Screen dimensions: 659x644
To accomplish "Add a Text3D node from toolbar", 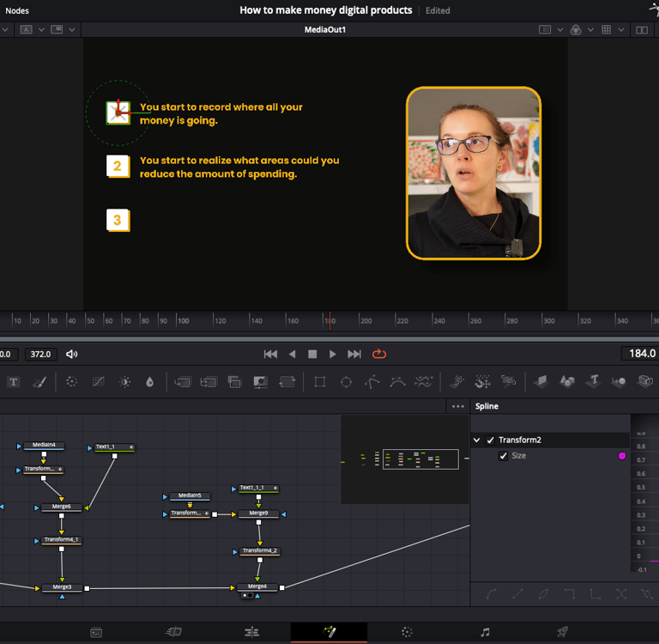I will [593, 381].
